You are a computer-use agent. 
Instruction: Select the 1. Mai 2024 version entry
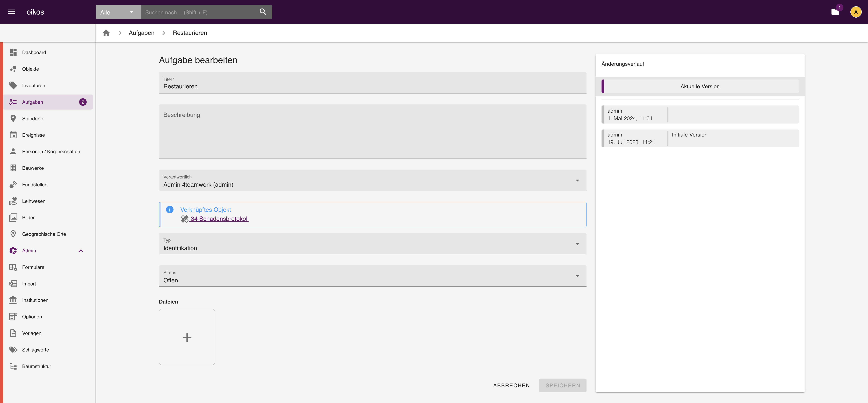(700, 114)
